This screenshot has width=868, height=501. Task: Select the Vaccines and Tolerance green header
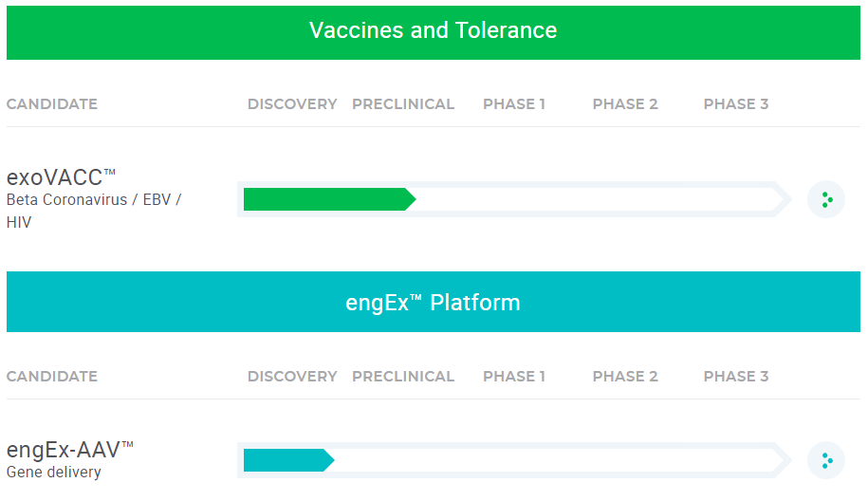(x=433, y=30)
